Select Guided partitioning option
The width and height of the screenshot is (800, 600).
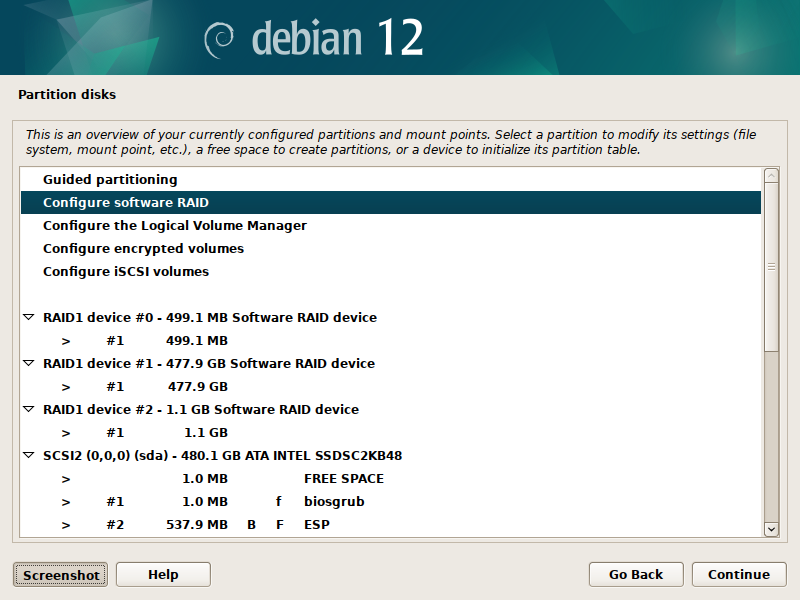[110, 180]
